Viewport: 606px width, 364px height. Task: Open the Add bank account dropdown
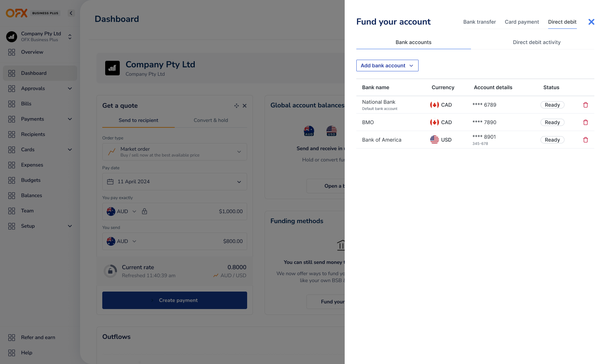click(387, 66)
